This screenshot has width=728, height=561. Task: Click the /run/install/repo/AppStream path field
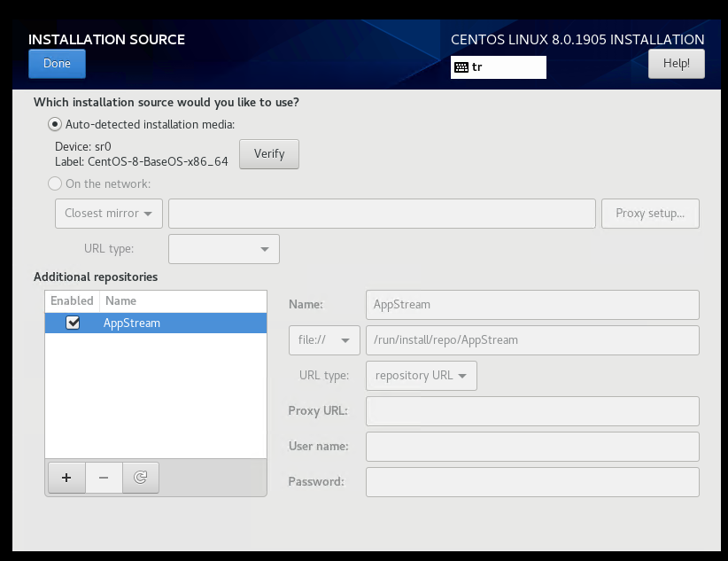[532, 340]
